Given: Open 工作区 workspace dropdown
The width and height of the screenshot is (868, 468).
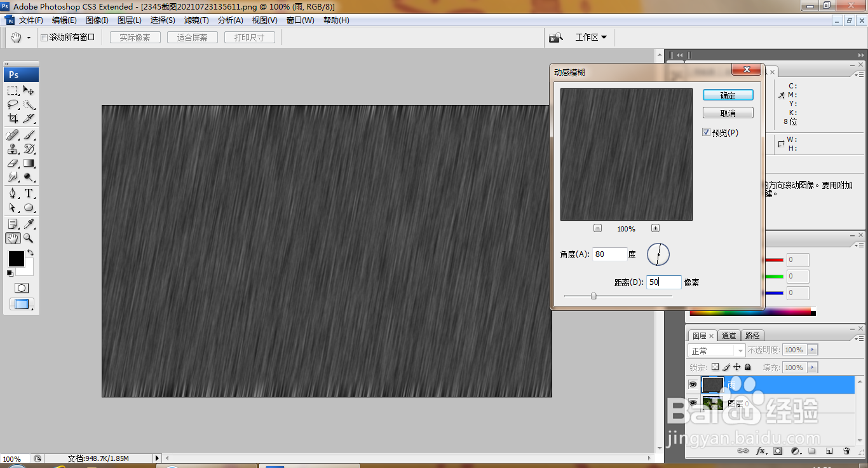Looking at the screenshot, I should [591, 38].
